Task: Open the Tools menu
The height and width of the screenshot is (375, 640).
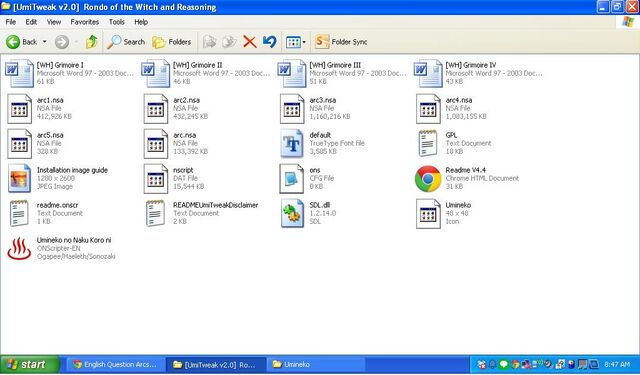Action: (117, 22)
